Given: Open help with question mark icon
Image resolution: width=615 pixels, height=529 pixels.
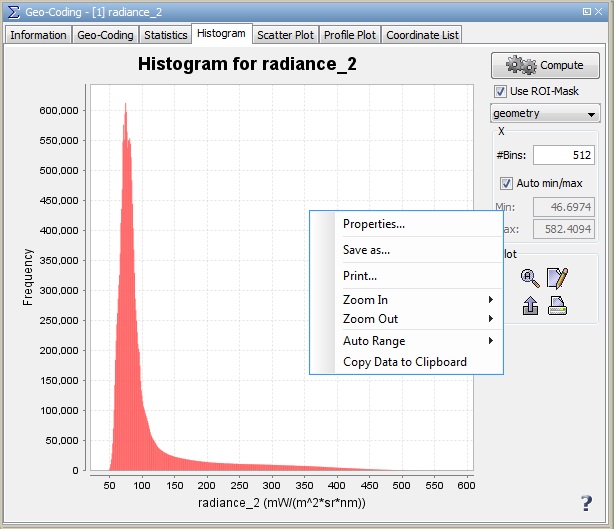Looking at the screenshot, I should click(586, 504).
